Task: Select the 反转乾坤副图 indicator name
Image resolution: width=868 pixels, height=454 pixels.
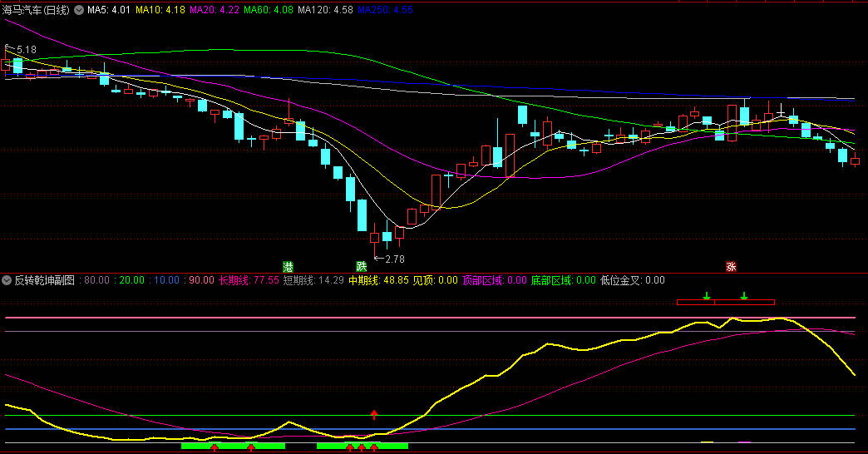Action: click(x=45, y=280)
